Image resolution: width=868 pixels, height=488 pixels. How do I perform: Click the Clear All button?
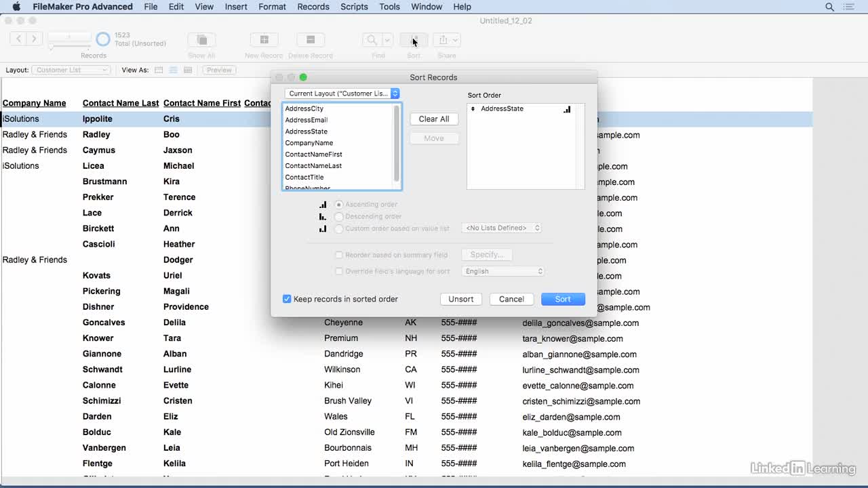[434, 119]
